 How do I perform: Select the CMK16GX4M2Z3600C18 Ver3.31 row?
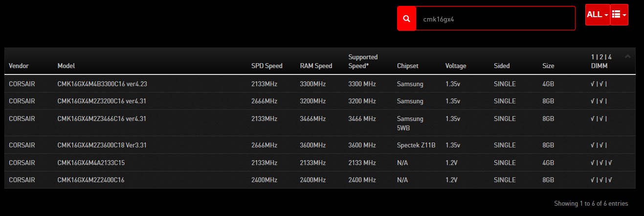320,145
